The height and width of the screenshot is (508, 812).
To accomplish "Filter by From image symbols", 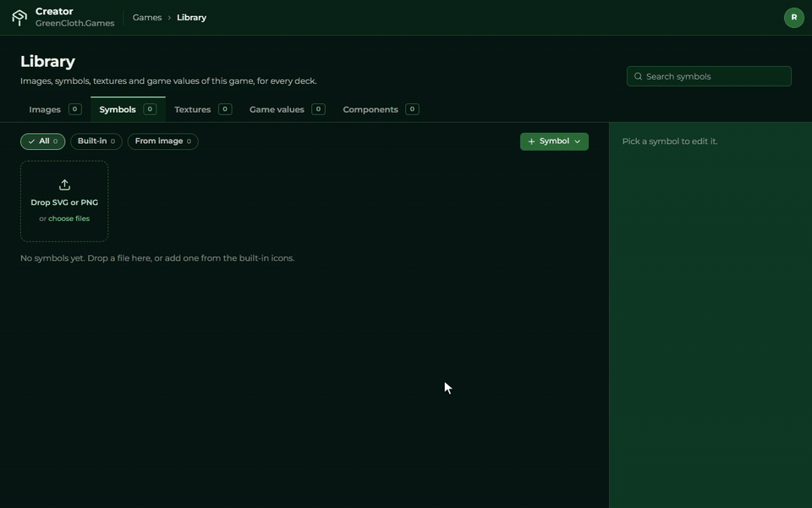I will (162, 141).
